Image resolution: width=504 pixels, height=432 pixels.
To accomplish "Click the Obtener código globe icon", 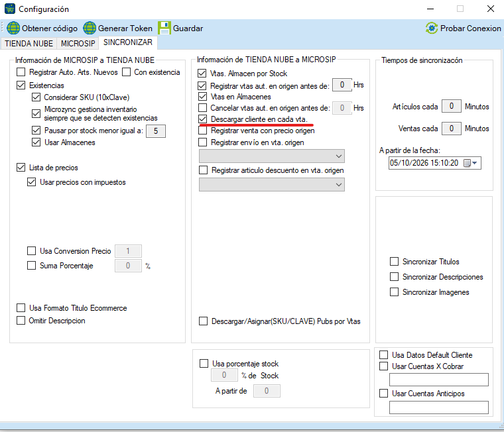I will [x=13, y=28].
